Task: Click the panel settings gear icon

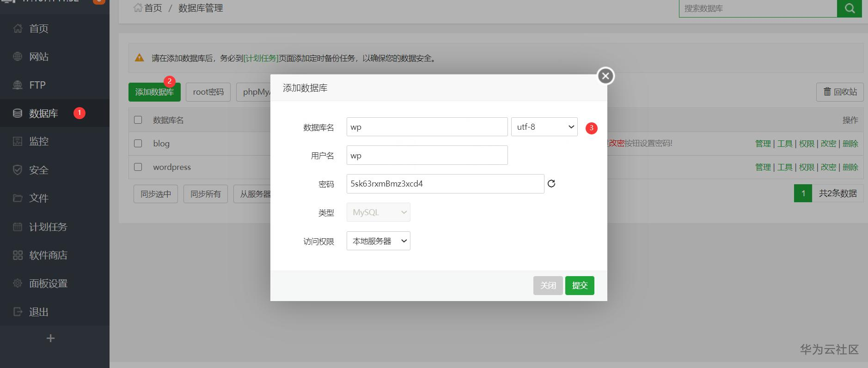Action: click(18, 284)
